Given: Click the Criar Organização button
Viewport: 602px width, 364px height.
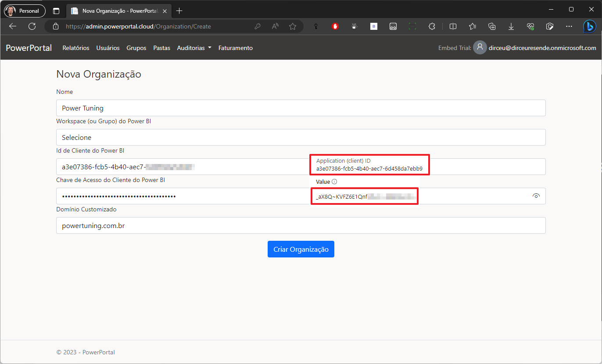Looking at the screenshot, I should click(x=301, y=249).
